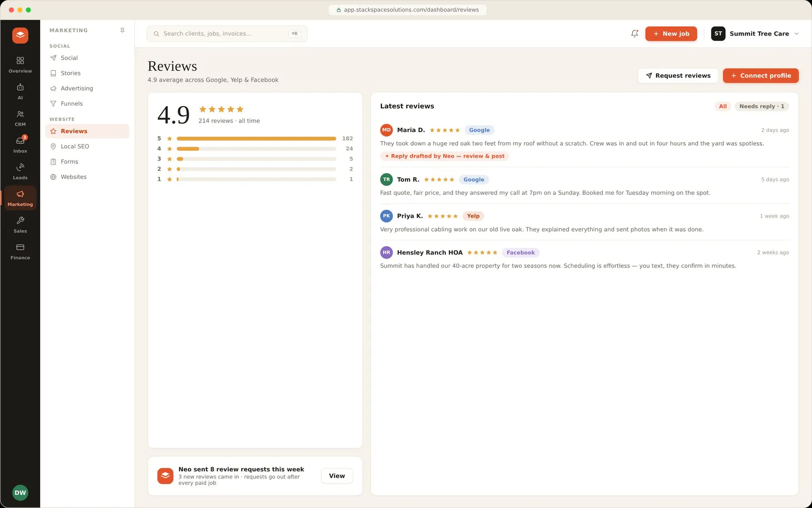Click Maria D.'s five-star rating
Image resolution: width=812 pixels, height=508 pixels.
click(x=445, y=131)
